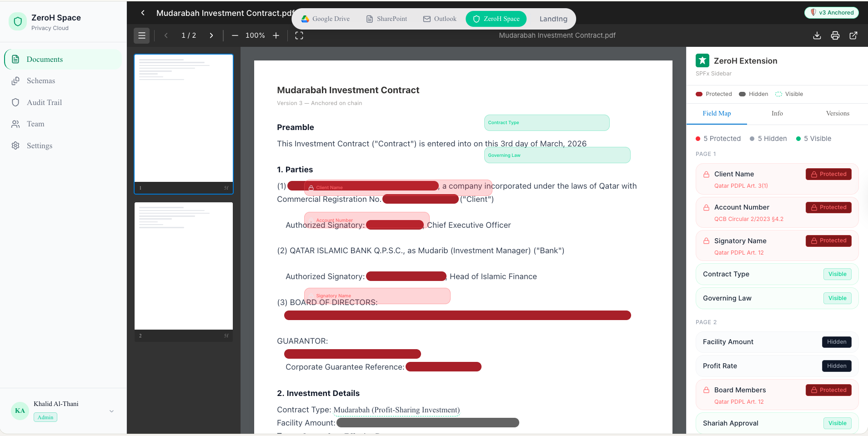
Task: Click the Admin role badge
Action: (45, 417)
